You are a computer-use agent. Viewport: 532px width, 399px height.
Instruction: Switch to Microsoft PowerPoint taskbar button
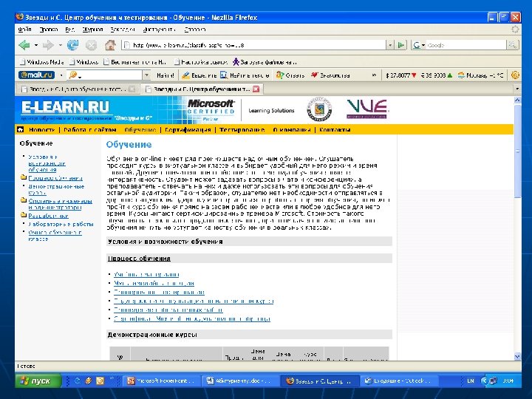161,381
